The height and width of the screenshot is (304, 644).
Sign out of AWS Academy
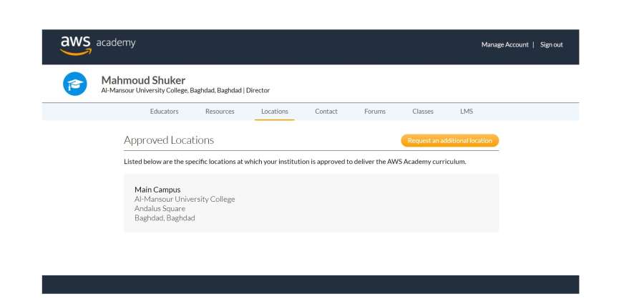coord(551,44)
